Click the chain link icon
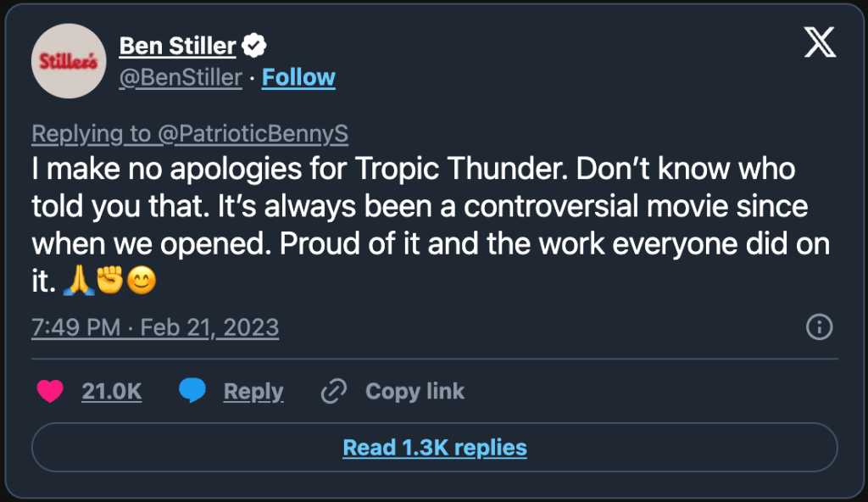This screenshot has width=868, height=502. coord(334,391)
